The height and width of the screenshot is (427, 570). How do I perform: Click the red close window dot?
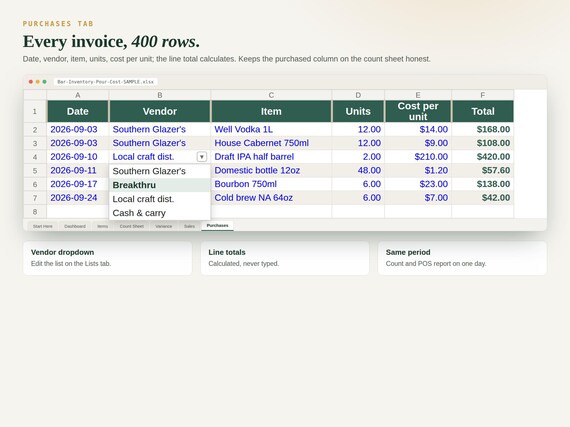pyautogui.click(x=31, y=82)
